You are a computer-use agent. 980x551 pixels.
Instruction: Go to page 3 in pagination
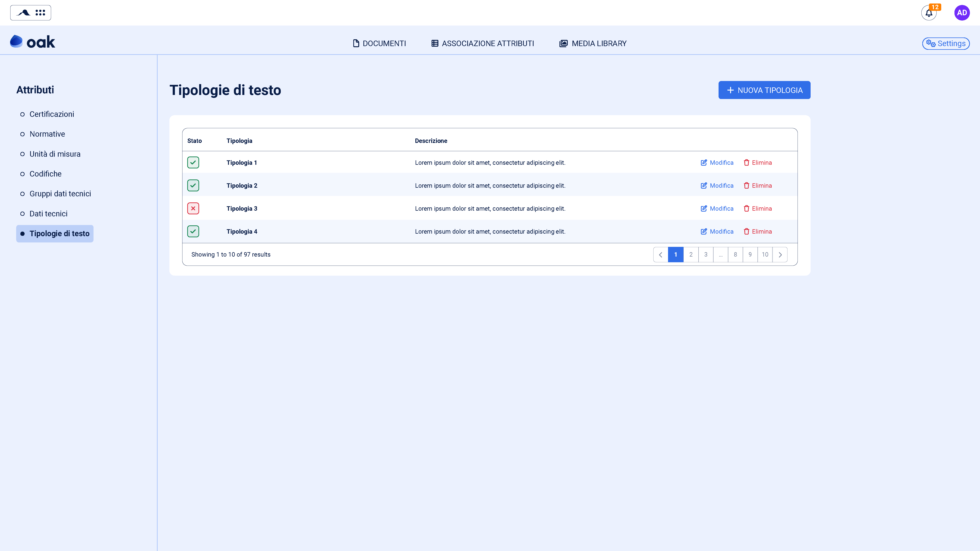coord(706,255)
